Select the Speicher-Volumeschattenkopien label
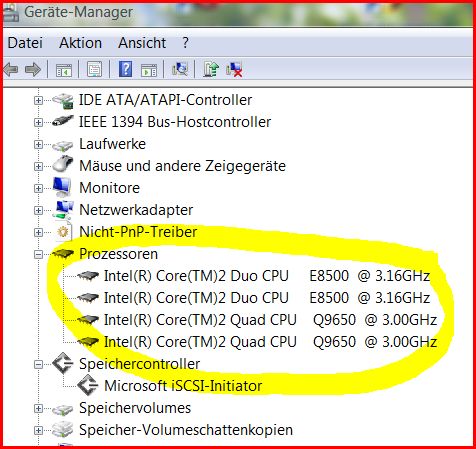Screen dimensions: 476x449 [x=186, y=430]
